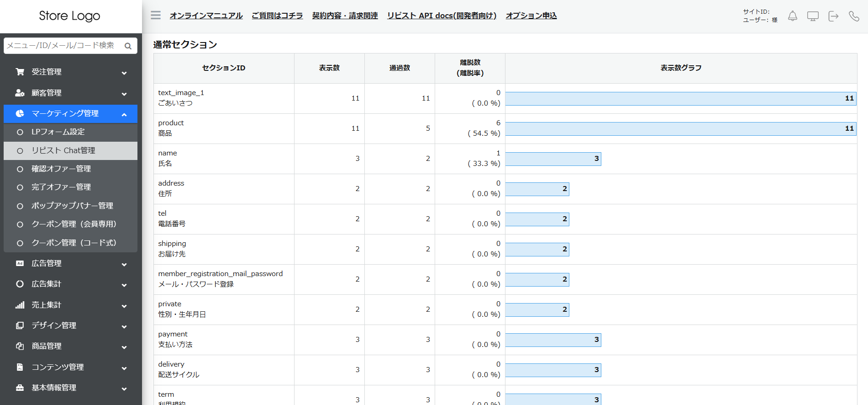Open the 契約内容・請求関連 link
The image size is (868, 405).
click(x=345, y=16)
